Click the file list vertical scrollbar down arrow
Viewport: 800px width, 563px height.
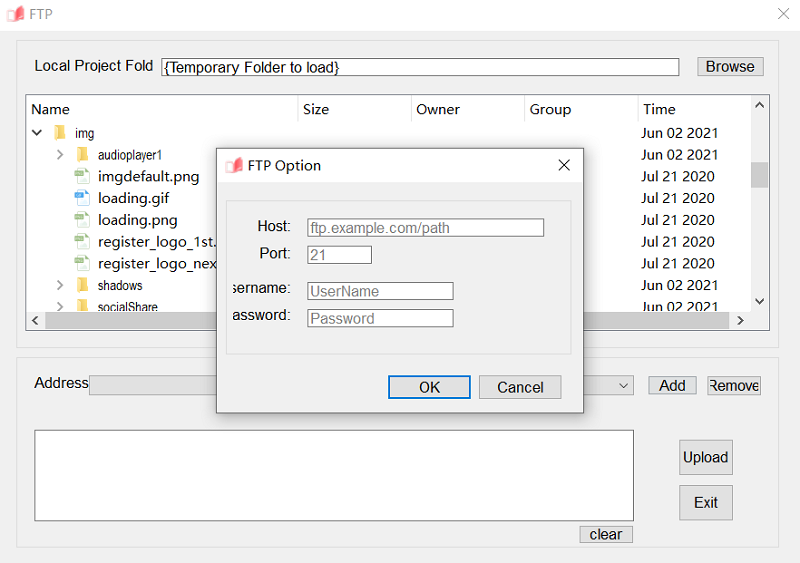coord(759,301)
